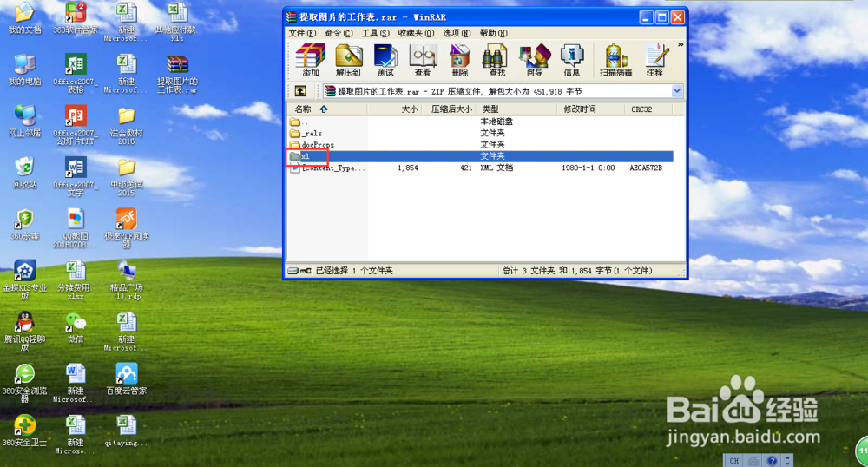Select 分摊费用.xlsx desktop file
Viewport: 868px width, 467px height.
tap(76, 280)
